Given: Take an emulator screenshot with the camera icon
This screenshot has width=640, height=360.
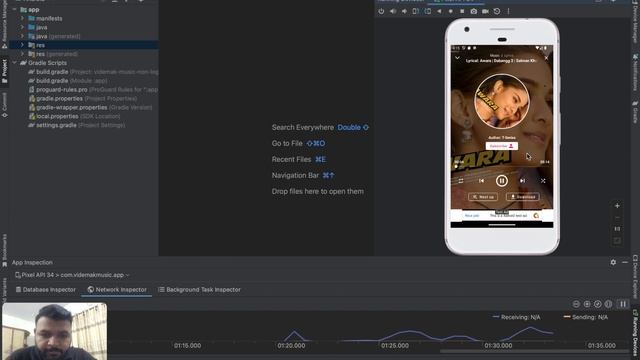Looking at the screenshot, I should click(x=473, y=11).
